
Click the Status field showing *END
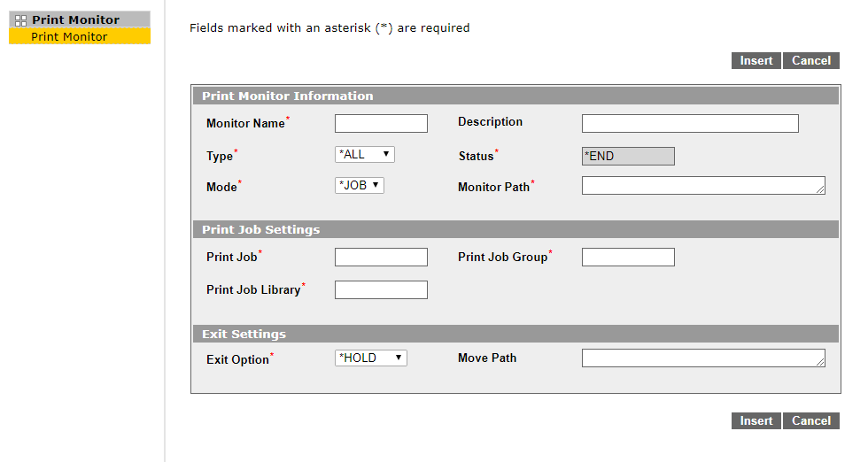628,156
